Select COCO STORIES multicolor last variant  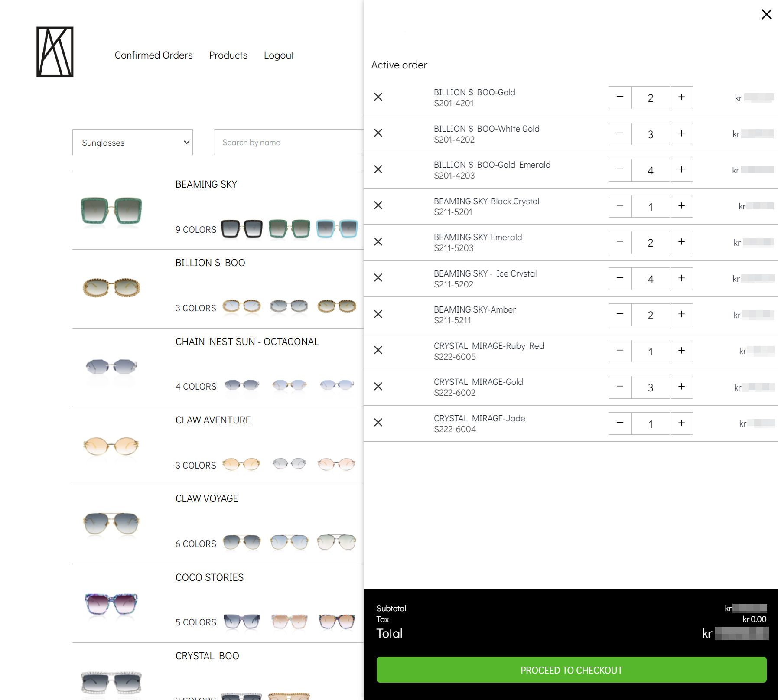337,621
